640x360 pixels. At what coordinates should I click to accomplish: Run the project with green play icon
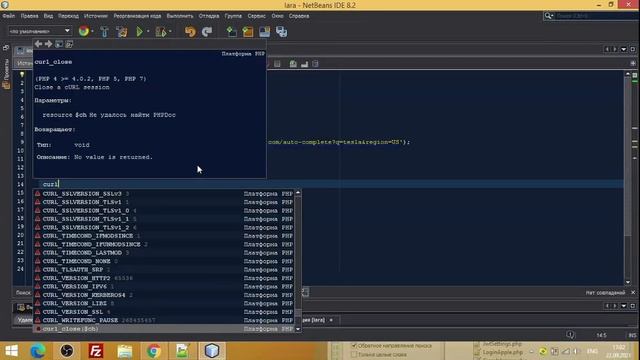click(140, 31)
